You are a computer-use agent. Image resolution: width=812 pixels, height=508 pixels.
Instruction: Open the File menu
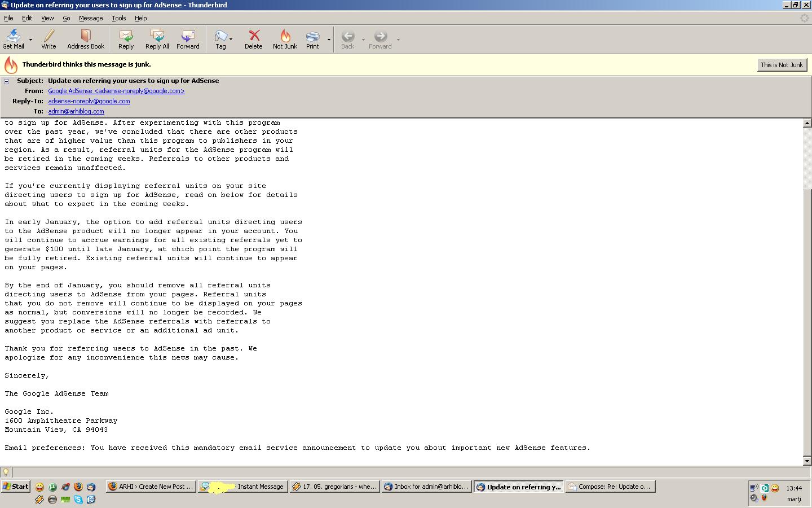pyautogui.click(x=8, y=18)
